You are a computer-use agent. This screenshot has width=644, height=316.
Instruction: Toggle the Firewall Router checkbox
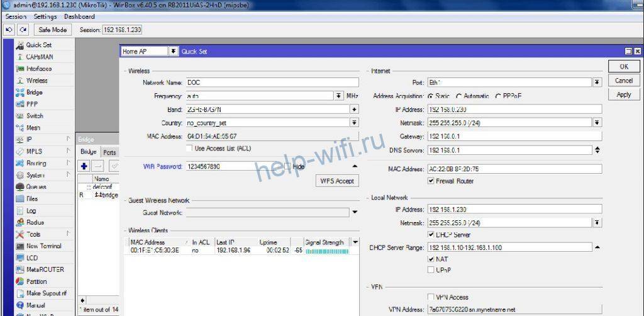tap(431, 181)
